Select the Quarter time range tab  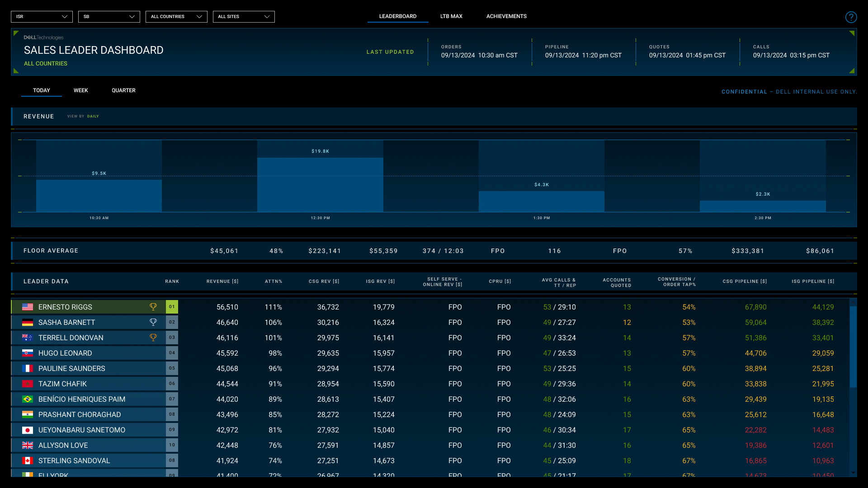click(123, 90)
